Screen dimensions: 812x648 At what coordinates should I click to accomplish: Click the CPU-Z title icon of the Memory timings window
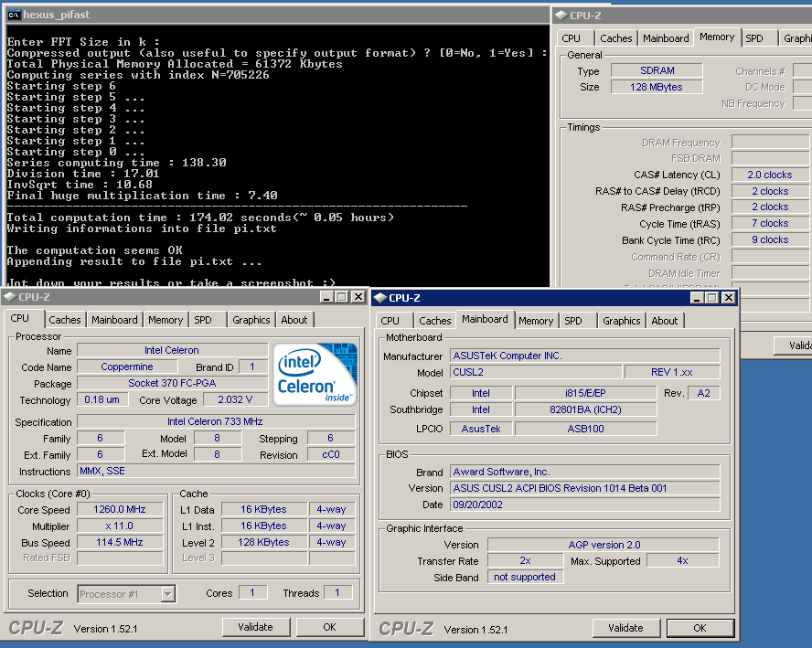point(561,15)
